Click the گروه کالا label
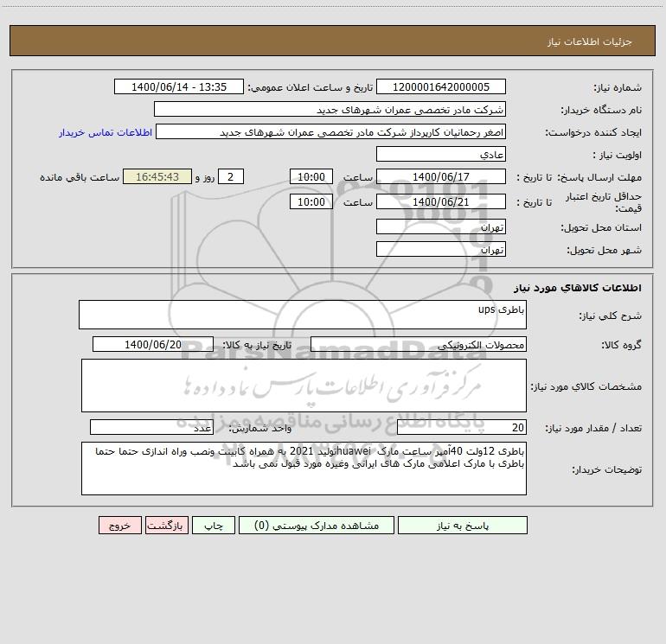Screen dimensions: 666x644 (621, 345)
